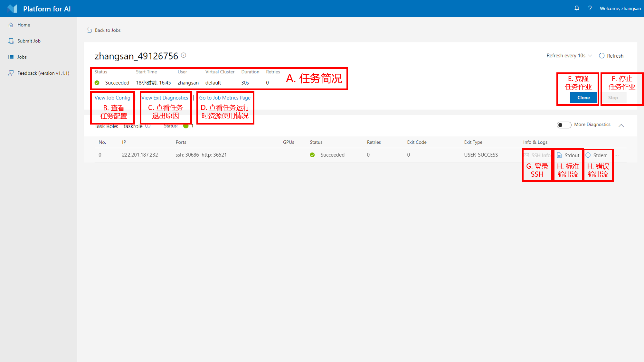Collapse the task role section chevron
The height and width of the screenshot is (362, 644).
tap(621, 125)
